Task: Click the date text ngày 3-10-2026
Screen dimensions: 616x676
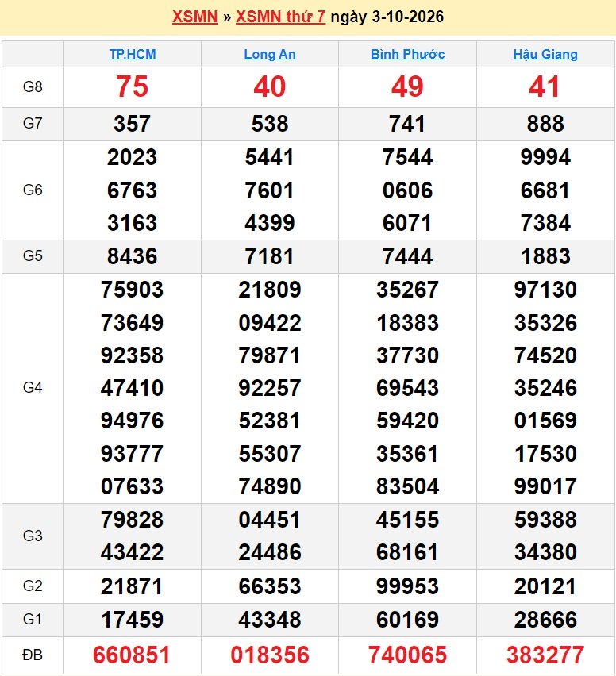Action: (x=387, y=17)
